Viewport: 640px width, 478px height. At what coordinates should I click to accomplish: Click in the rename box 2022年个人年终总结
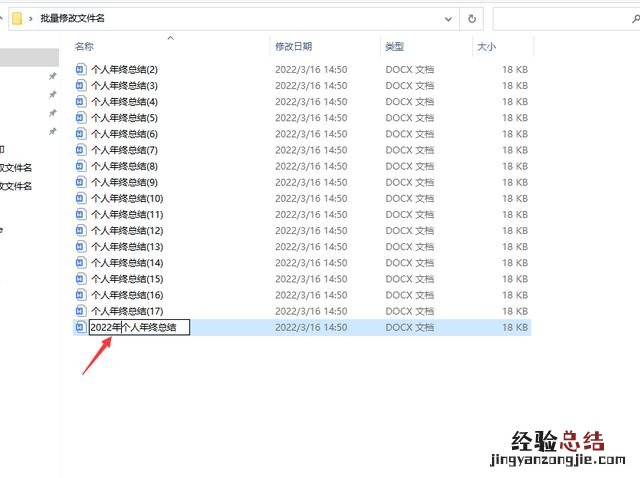pyautogui.click(x=140, y=327)
